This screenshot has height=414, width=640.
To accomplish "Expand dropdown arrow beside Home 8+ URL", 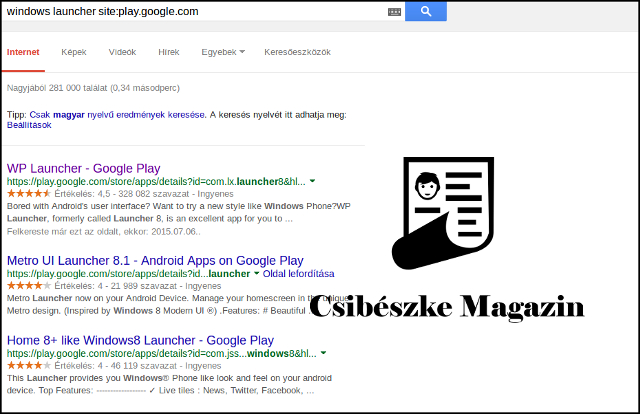I will coord(323,353).
